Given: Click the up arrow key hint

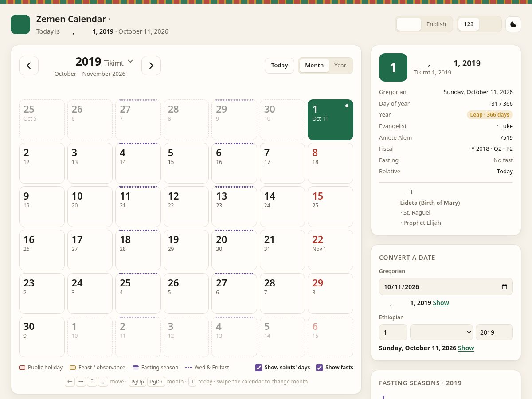Looking at the screenshot, I should (x=92, y=382).
